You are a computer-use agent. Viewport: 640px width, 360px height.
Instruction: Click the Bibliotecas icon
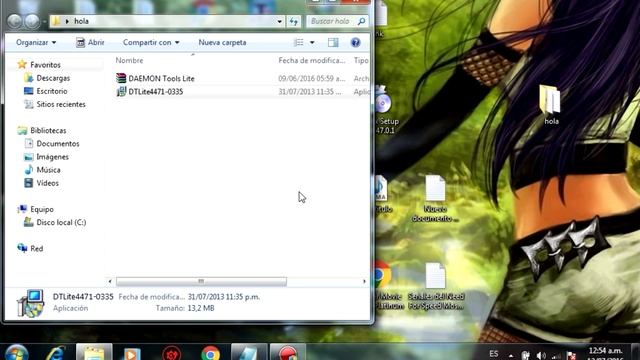coord(22,130)
